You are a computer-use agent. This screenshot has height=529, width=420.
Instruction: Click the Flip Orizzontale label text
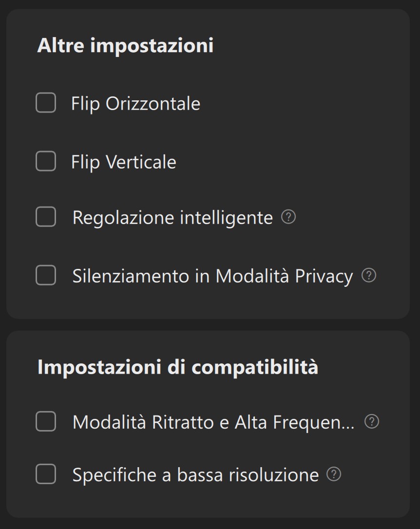tap(135, 104)
